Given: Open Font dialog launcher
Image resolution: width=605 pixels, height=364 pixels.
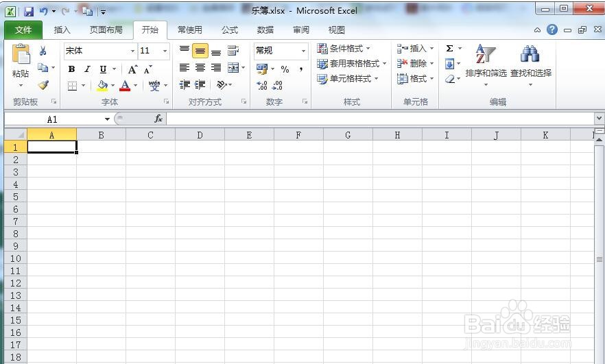Looking at the screenshot, I should (166, 101).
